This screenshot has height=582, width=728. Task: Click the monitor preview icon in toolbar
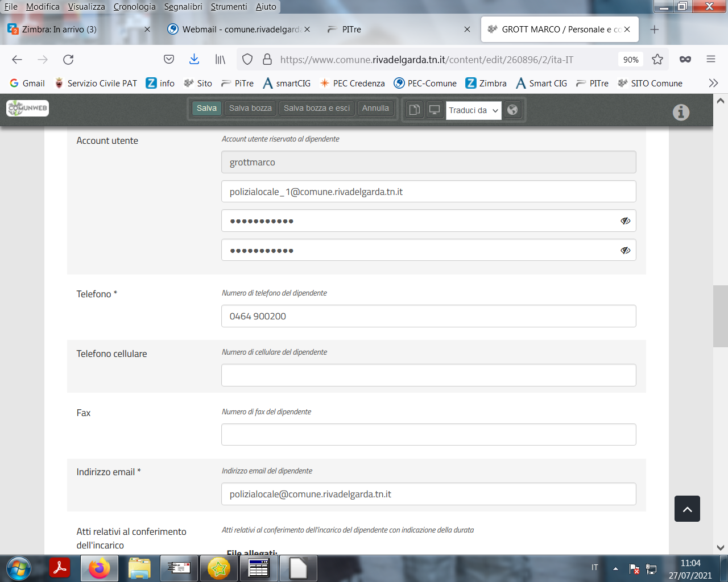pos(435,110)
